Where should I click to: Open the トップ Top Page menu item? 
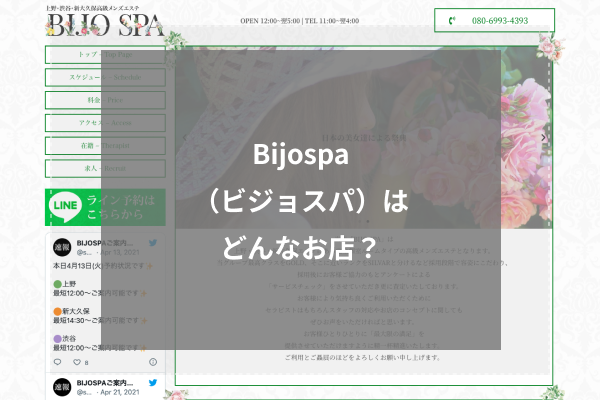(x=105, y=55)
